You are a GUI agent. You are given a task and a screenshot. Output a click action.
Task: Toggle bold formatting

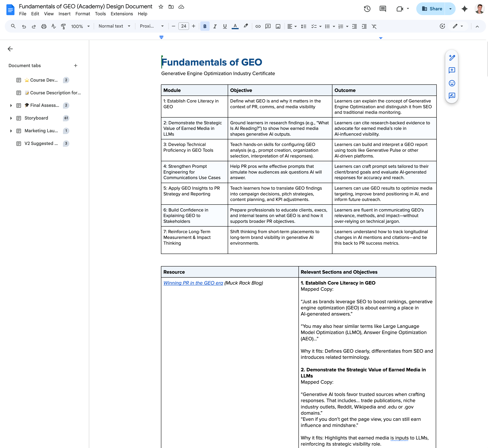tap(205, 26)
